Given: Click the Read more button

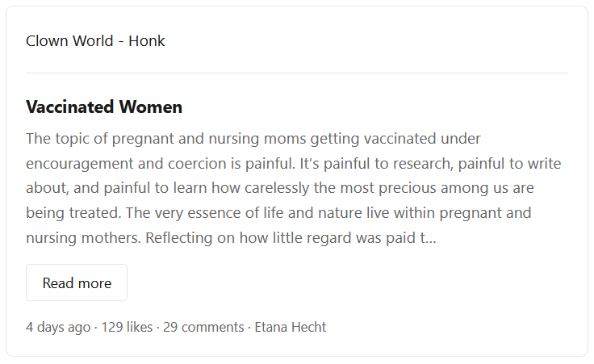Looking at the screenshot, I should click(77, 282).
